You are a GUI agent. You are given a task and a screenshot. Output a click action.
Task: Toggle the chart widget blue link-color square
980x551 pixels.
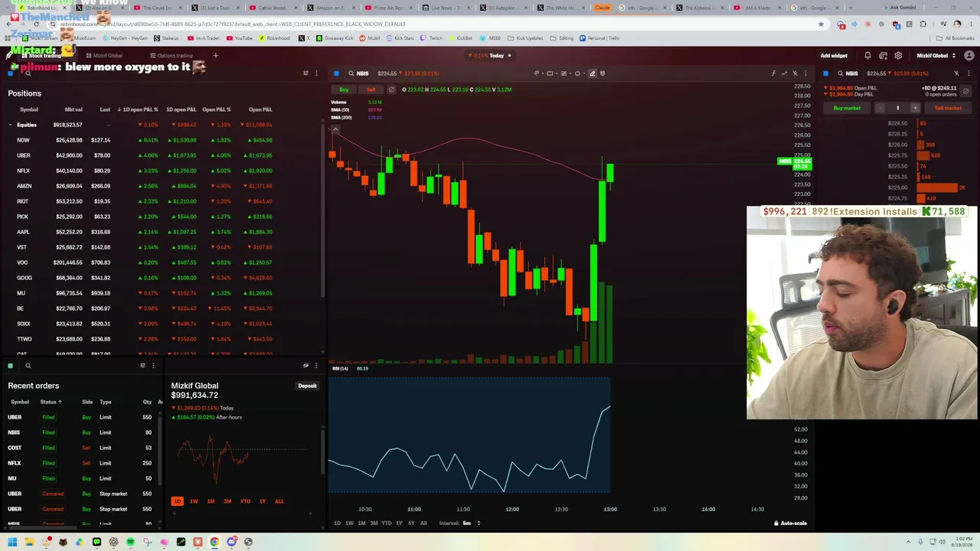click(x=336, y=73)
